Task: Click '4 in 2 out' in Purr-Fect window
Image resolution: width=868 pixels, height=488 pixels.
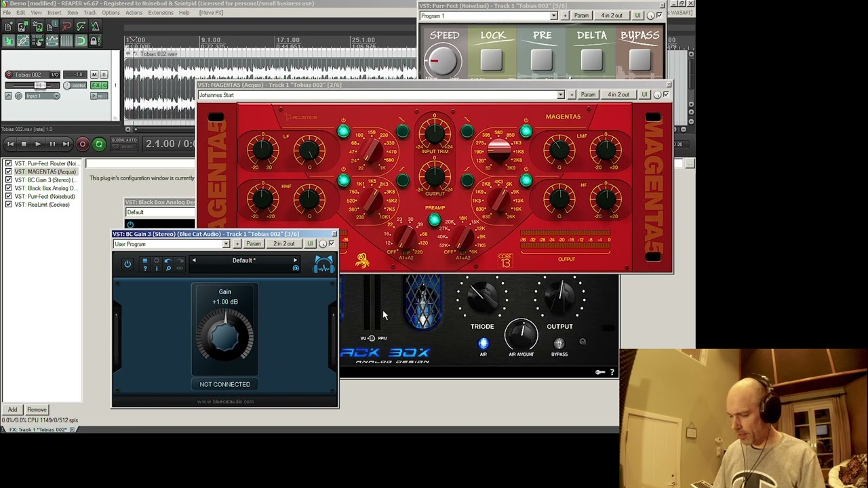Action: pos(611,16)
